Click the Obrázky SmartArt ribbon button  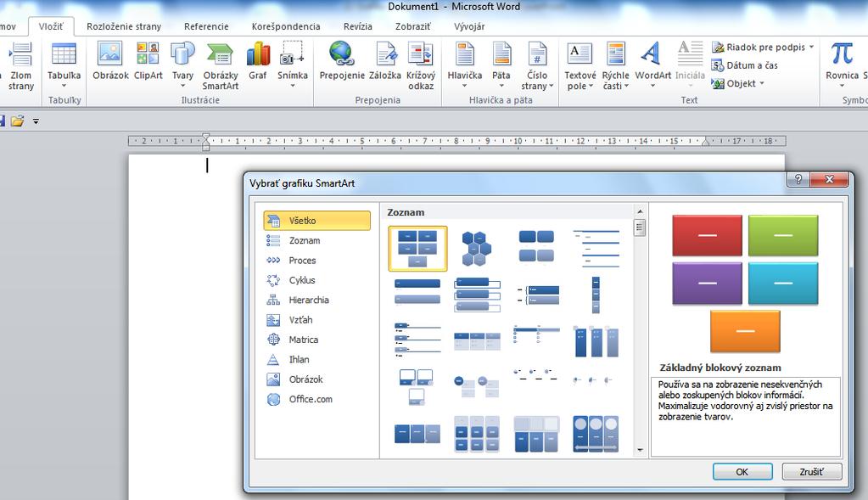click(221, 66)
